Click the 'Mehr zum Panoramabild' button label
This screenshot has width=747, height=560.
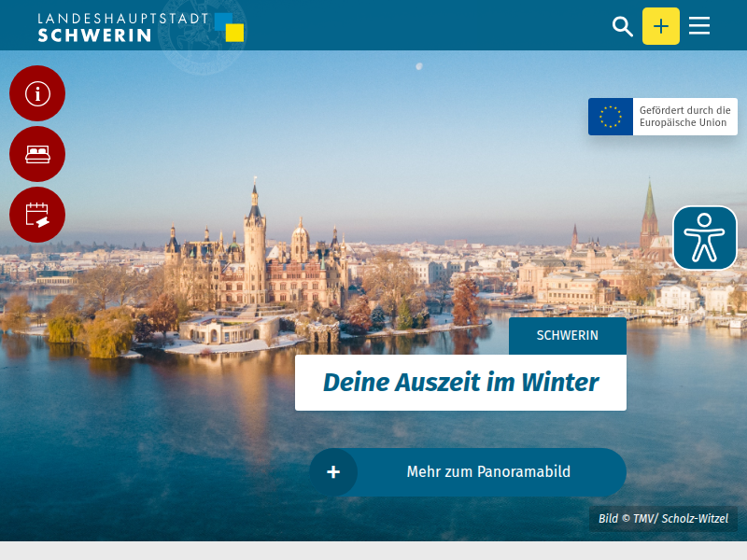click(488, 472)
